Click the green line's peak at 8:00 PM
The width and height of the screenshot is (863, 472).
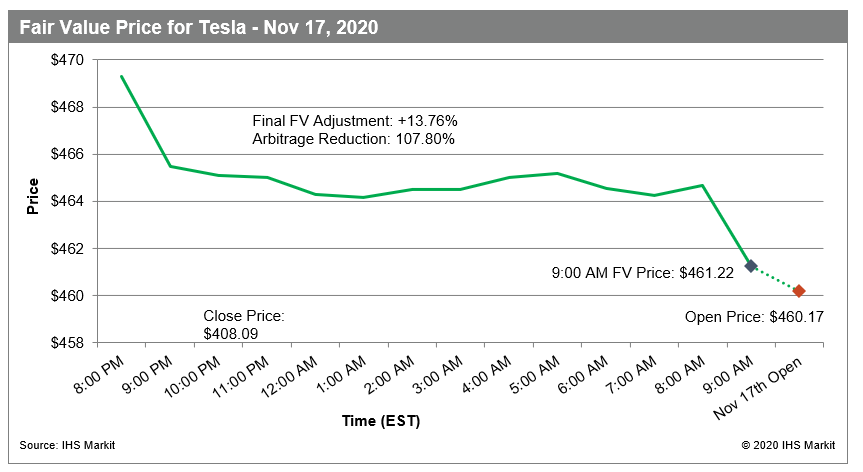click(122, 76)
